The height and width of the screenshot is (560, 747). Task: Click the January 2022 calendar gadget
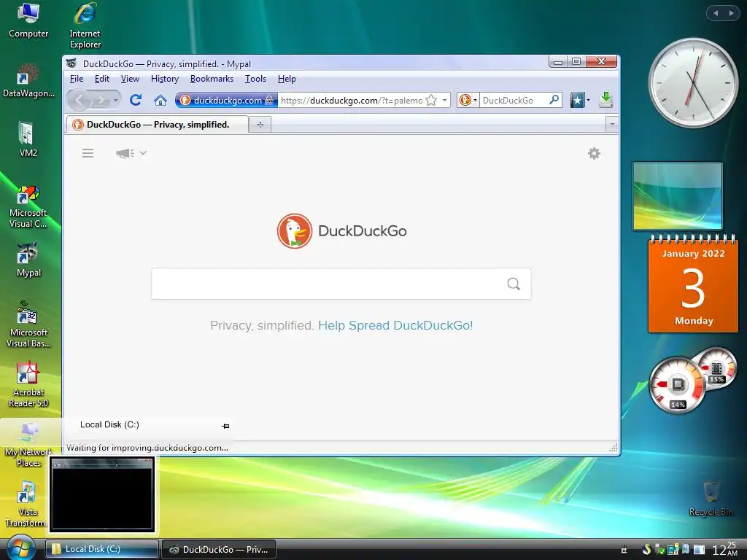tap(693, 284)
